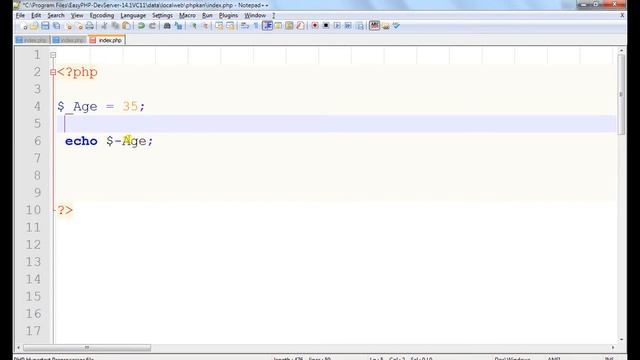Click on the "$_Age" variable on line 4
The image size is (640, 360).
pos(77,107)
